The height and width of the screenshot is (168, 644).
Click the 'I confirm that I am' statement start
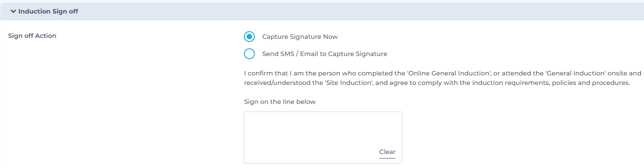(x=273, y=73)
